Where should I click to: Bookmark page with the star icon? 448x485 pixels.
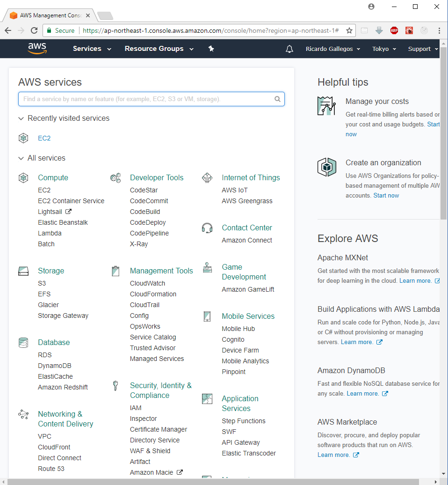[x=349, y=30]
